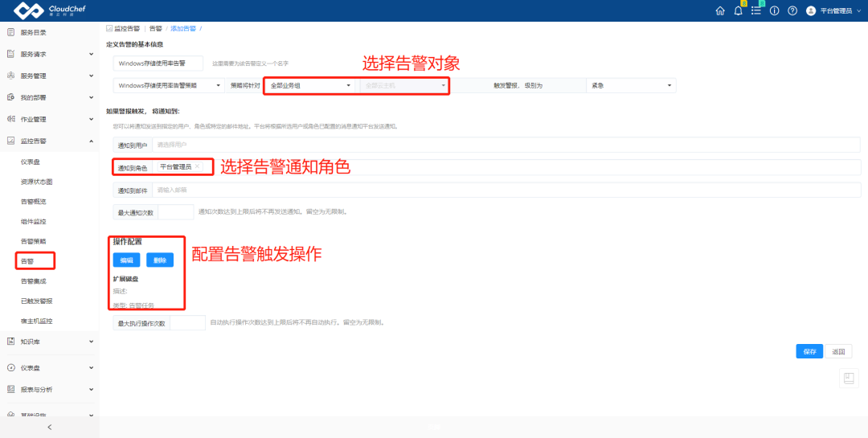
Task: Click the 通知到用户 selection field
Action: coord(506,145)
